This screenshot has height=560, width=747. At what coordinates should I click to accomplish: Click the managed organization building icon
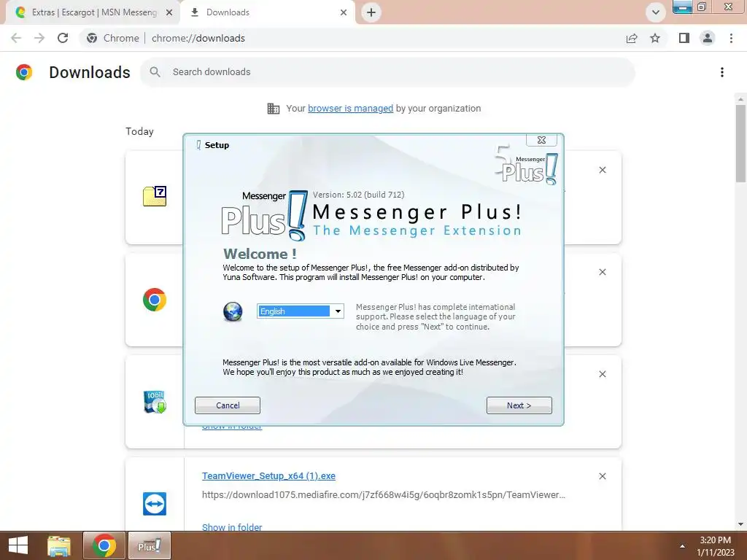tap(274, 109)
